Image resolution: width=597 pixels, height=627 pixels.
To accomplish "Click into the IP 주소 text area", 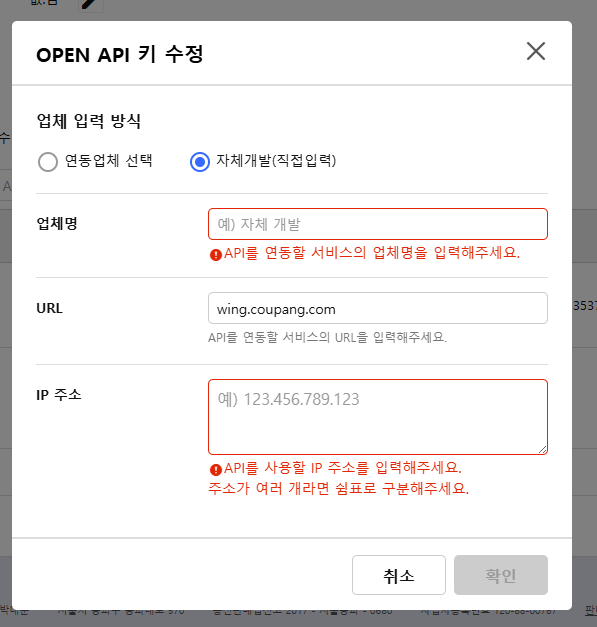I will click(377, 417).
